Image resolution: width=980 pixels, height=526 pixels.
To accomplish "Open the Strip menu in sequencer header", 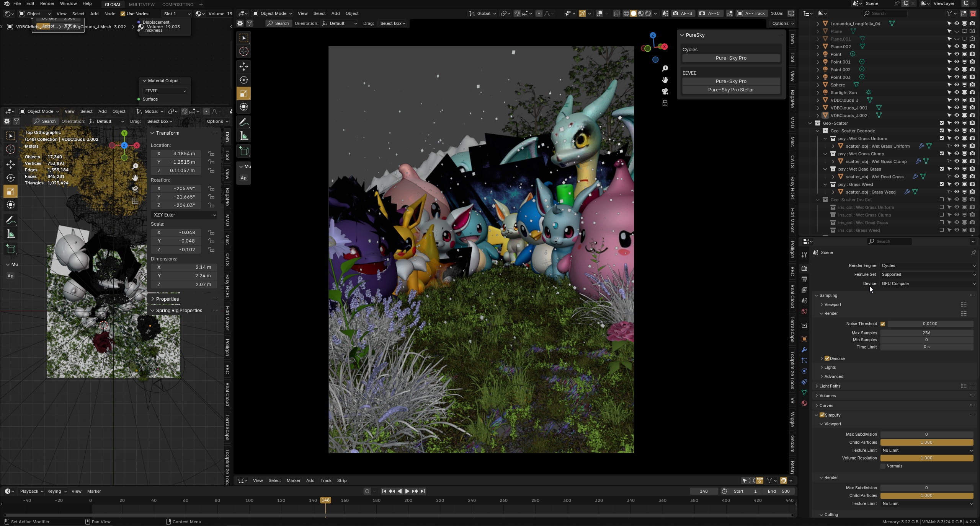I will [342, 480].
